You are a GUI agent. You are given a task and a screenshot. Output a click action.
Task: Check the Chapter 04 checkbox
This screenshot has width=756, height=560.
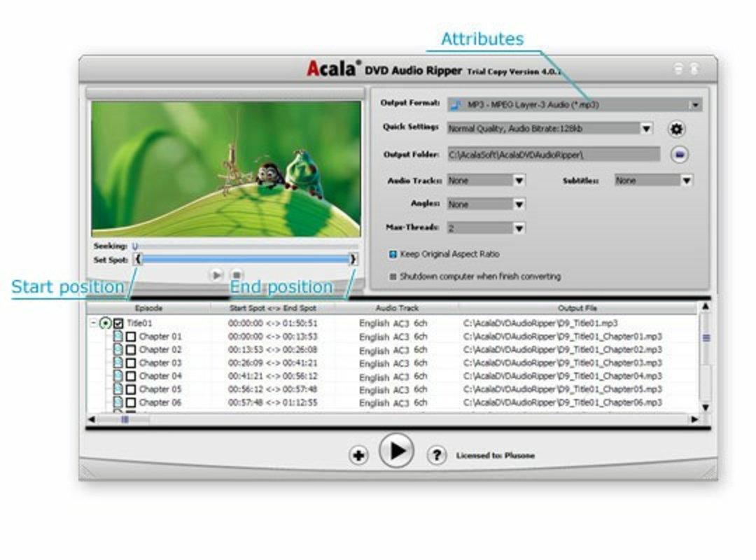point(131,376)
